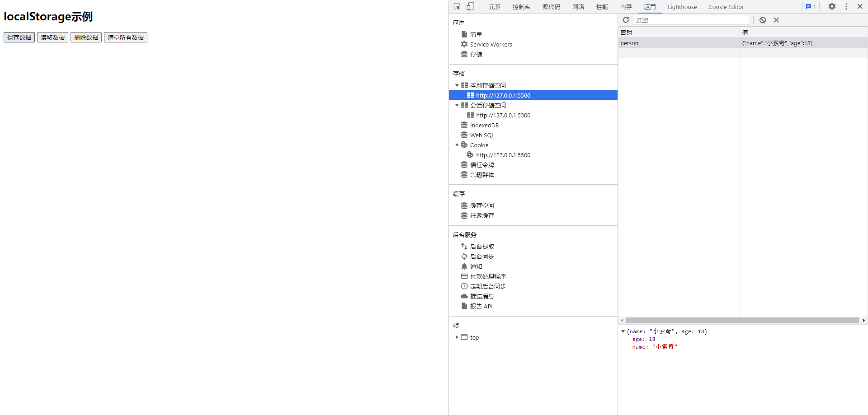The height and width of the screenshot is (415, 868).
Task: Click the 清空所有数据 button
Action: pyautogui.click(x=126, y=37)
